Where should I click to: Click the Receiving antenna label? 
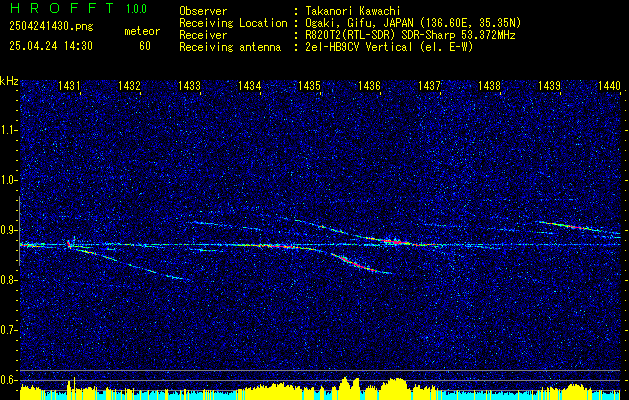230,47
